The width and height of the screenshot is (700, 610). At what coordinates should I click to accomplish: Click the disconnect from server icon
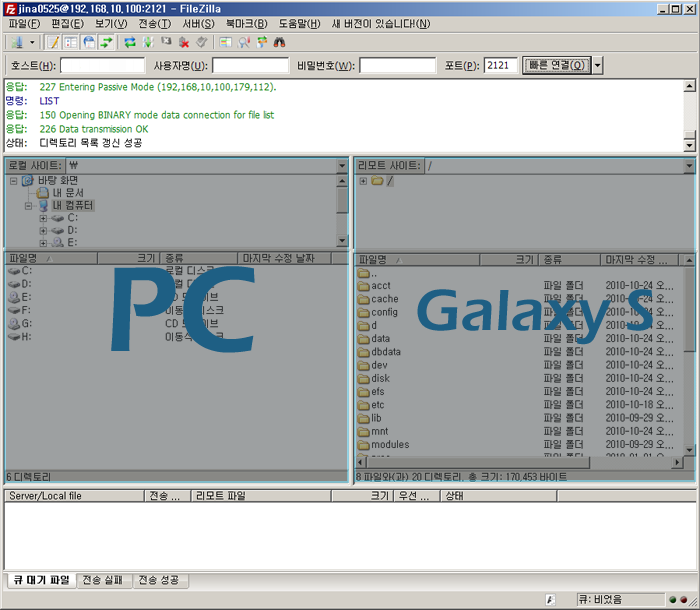(184, 42)
